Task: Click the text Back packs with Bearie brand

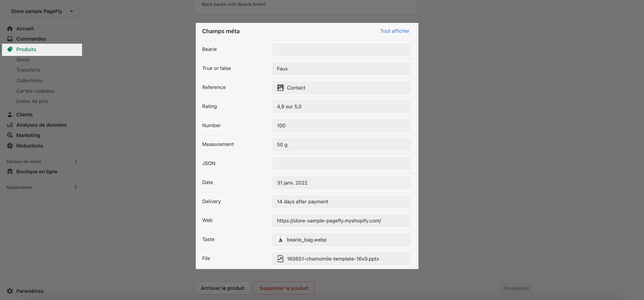Action: coord(234,4)
